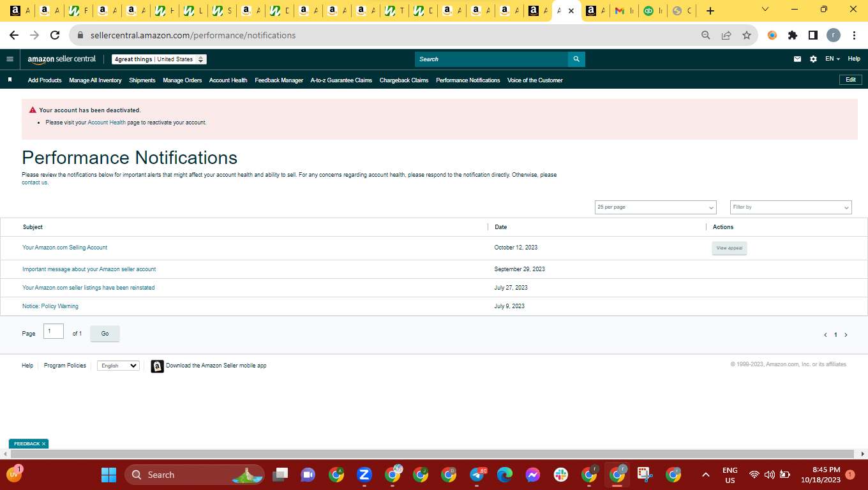Focus the browser address bar URL
The height and width of the screenshot is (490, 868).
pos(193,35)
